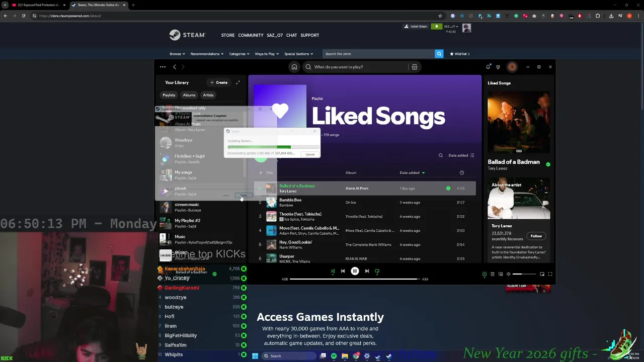644x362 pixels.
Task: Open Spotify Queue icon
Action: click(x=493, y=274)
